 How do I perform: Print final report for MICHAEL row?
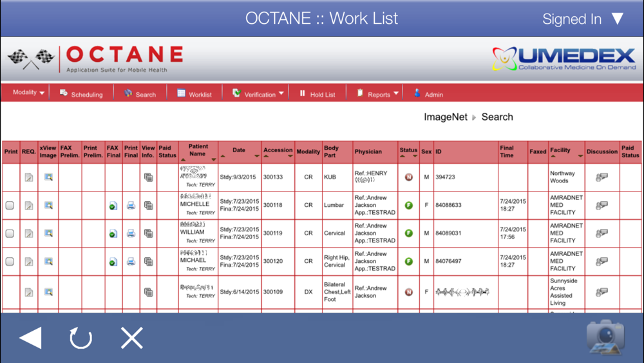[131, 262]
